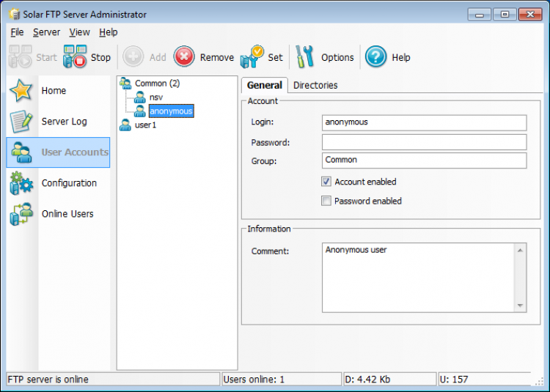Open the File menu
Image resolution: width=550 pixels, height=392 pixels.
click(17, 32)
